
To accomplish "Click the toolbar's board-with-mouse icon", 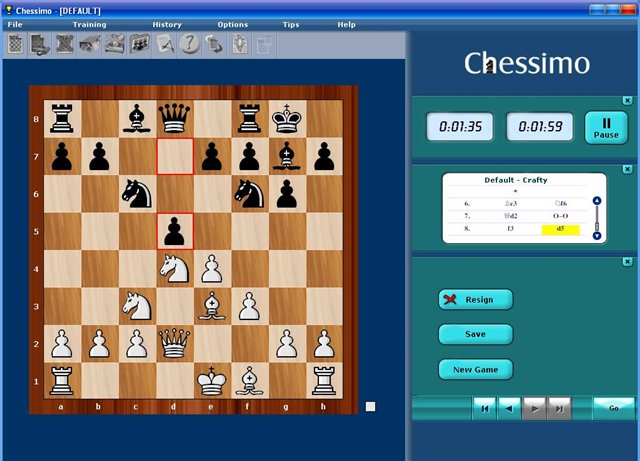I will [40, 44].
